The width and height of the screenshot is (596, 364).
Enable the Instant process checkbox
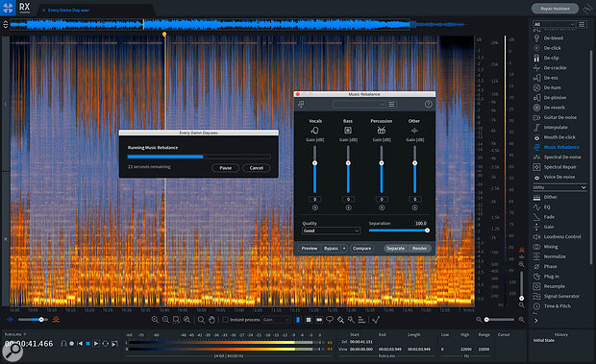pos(225,320)
